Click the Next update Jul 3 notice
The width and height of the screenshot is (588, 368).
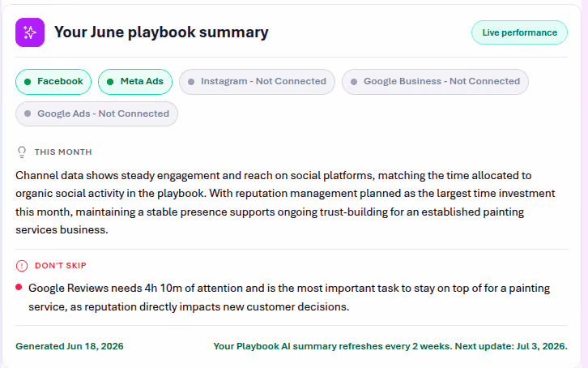390,346
